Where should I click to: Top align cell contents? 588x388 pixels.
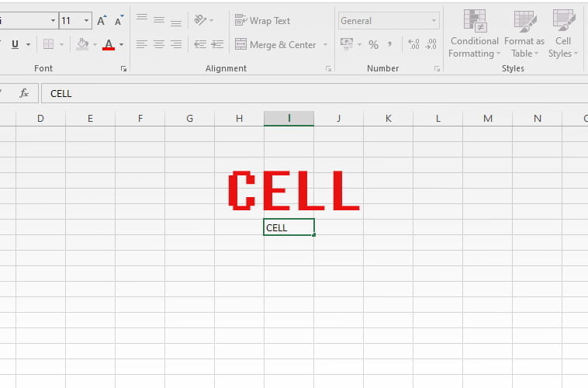(142, 19)
